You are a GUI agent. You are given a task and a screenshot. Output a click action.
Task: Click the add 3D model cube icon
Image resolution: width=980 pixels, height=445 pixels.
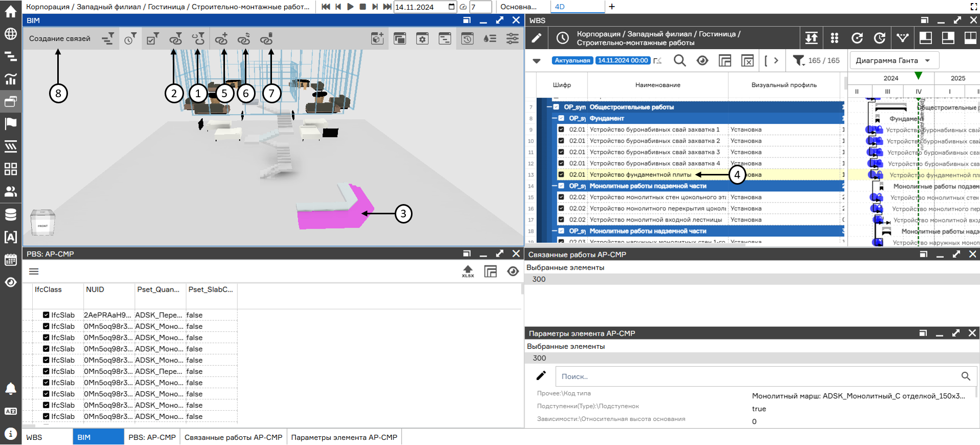(x=377, y=39)
